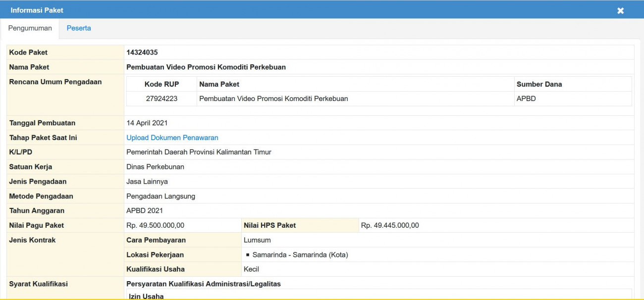644x300 pixels.
Task: Select the Nilai Pagu Paket amount
Action: pos(155,225)
